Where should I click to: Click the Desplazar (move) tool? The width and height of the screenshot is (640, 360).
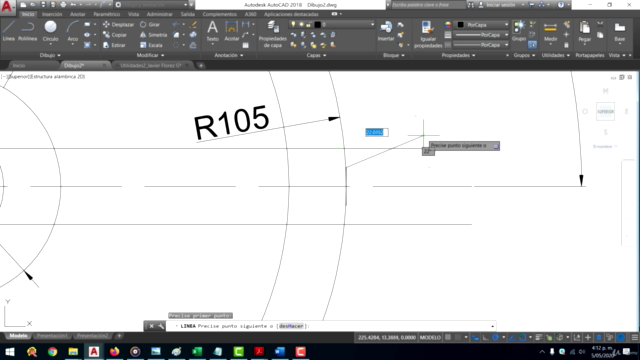pyautogui.click(x=118, y=25)
